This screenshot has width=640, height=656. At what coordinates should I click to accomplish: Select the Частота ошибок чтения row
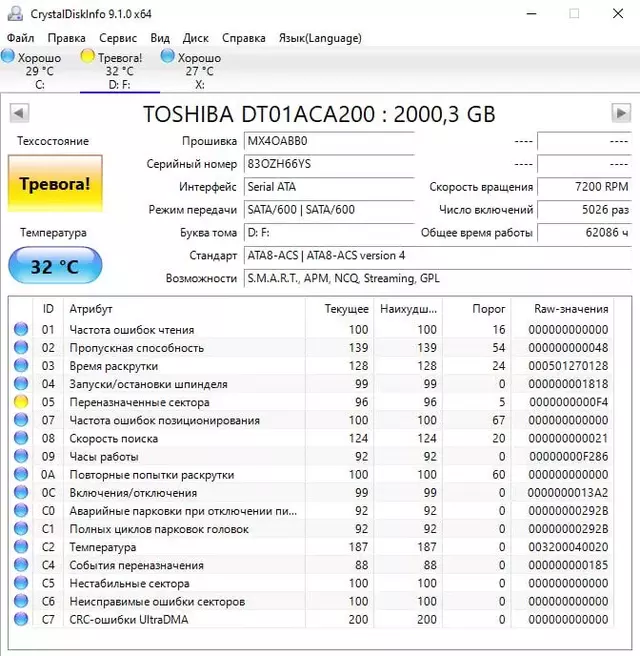(311, 330)
